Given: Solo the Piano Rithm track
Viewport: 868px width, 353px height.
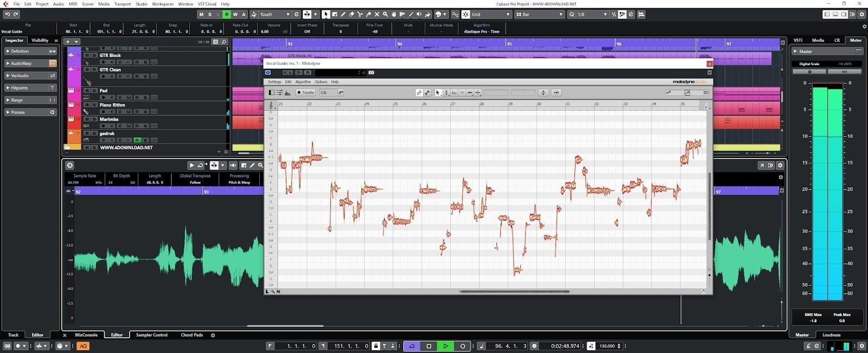Looking at the screenshot, I should tap(94, 105).
